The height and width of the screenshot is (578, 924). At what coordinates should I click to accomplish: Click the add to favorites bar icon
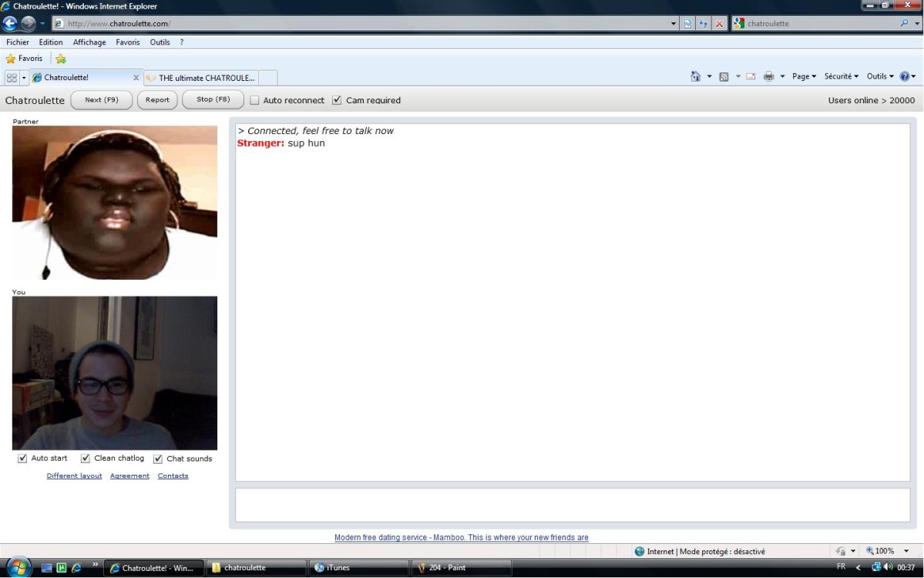pos(61,59)
